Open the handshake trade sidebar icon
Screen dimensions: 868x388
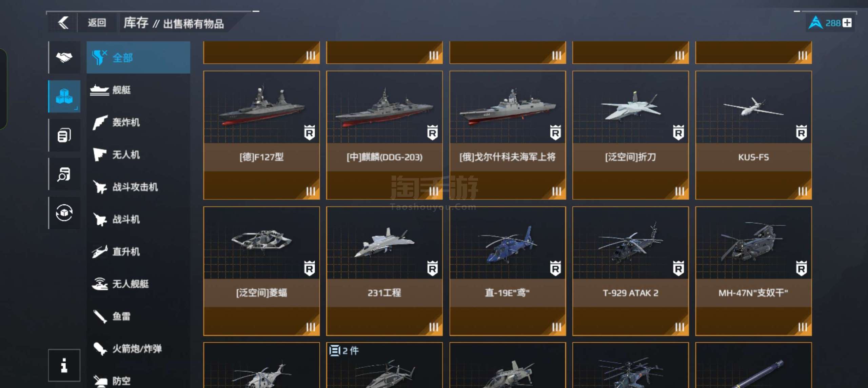click(x=64, y=57)
